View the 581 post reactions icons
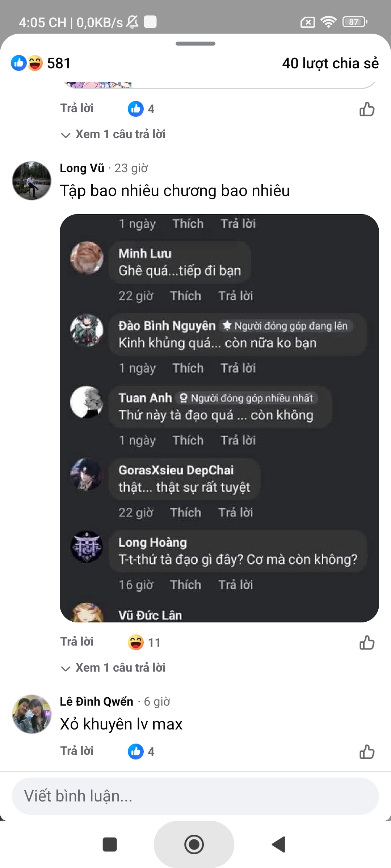The width and height of the screenshot is (391, 868). coord(27,63)
